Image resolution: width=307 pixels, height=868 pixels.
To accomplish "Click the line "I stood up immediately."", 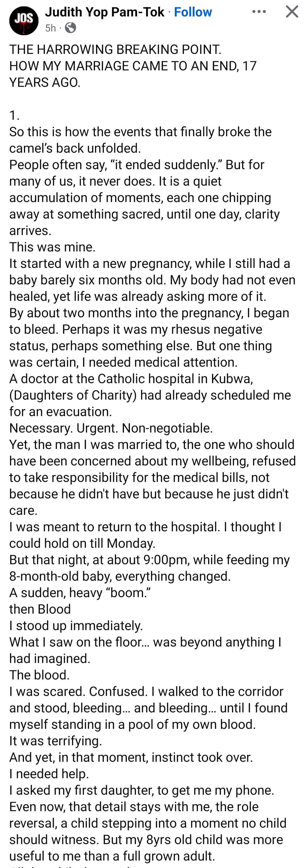I will [76, 625].
